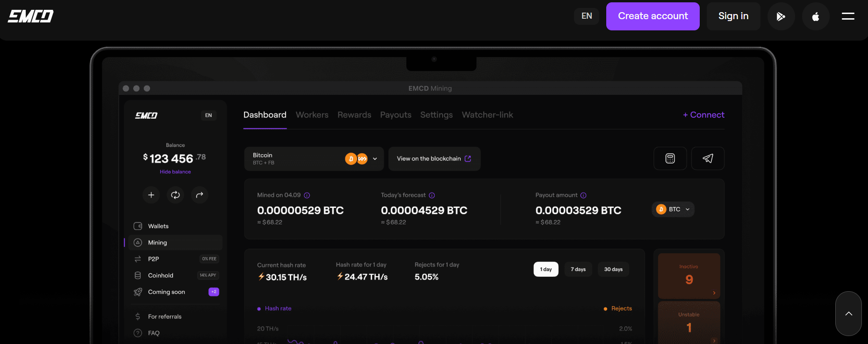Screen dimensions: 868x344
Task: Click the + Connect link
Action: 703,115
